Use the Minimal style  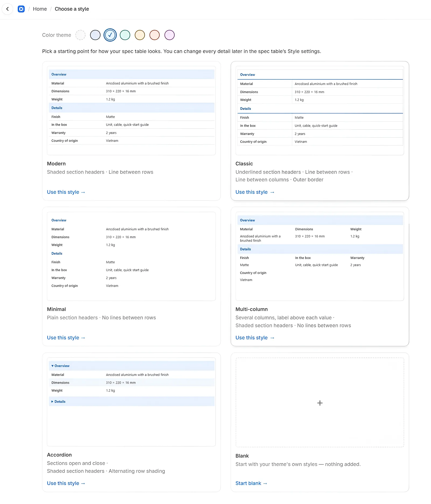[x=66, y=338]
